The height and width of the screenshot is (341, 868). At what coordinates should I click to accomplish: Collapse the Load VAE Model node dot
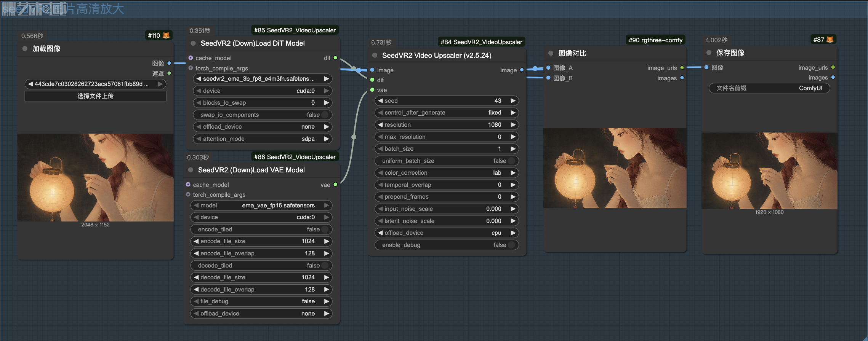[x=191, y=170]
